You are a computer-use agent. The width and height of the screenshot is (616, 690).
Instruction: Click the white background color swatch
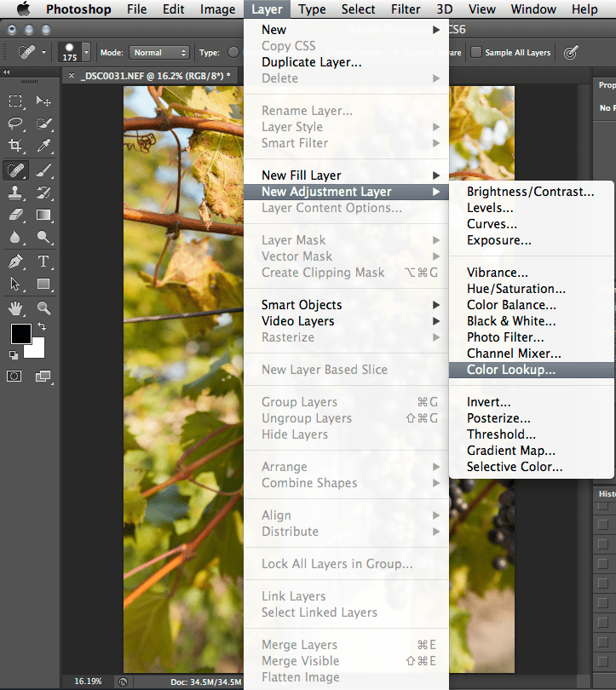(x=37, y=350)
